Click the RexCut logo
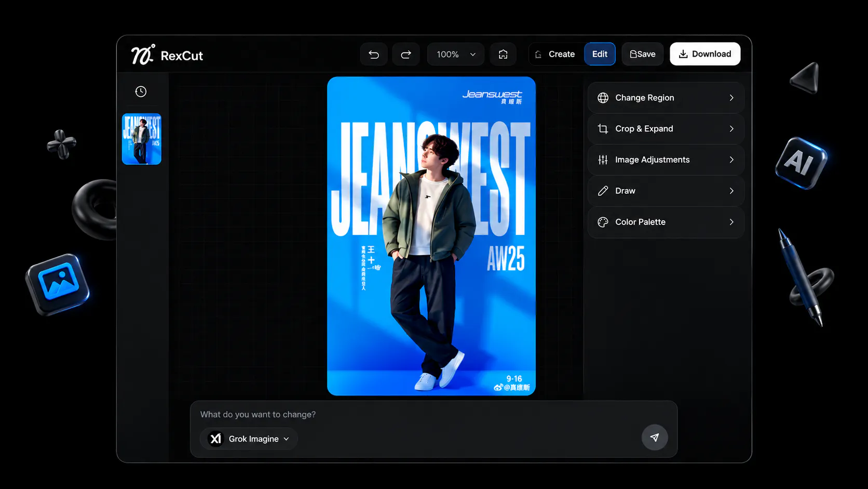868x489 pixels. (x=167, y=55)
